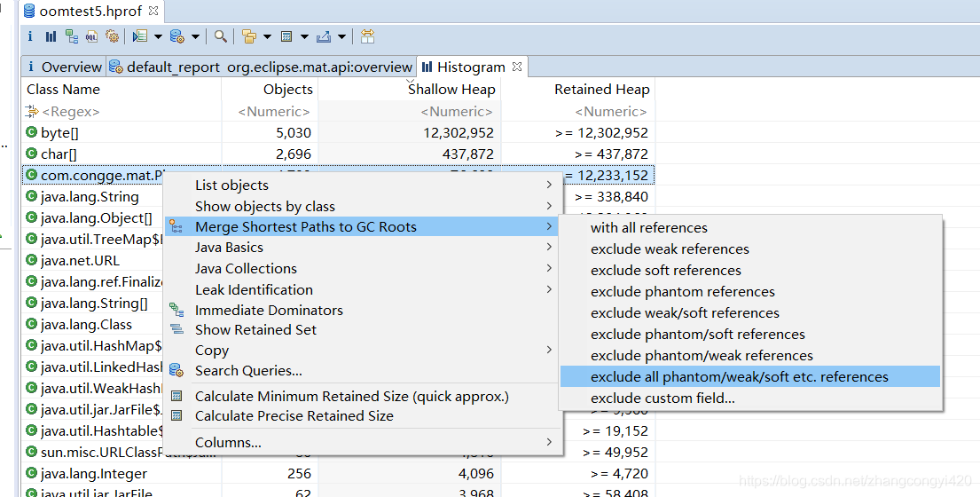This screenshot has width=980, height=497.
Task: Open the Export dropdown arrow
Action: [341, 37]
